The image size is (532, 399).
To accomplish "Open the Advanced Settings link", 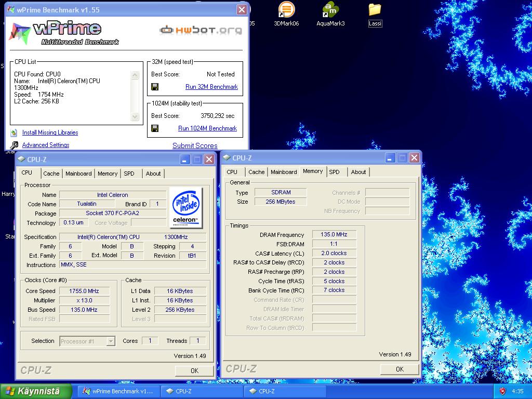I will [46, 145].
